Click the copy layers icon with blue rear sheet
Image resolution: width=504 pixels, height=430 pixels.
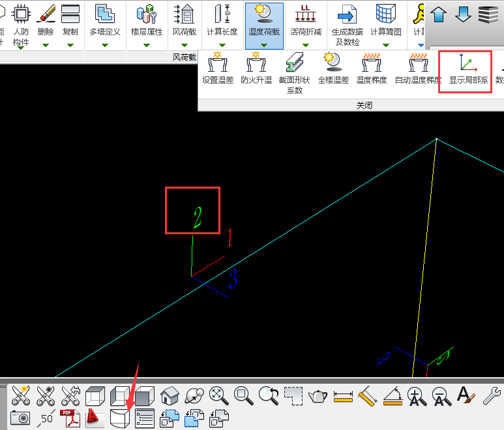pos(170,418)
